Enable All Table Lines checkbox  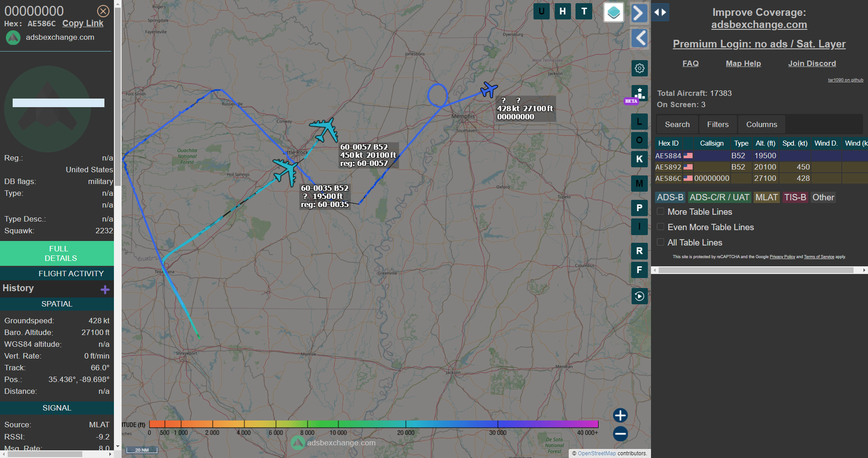(x=660, y=242)
